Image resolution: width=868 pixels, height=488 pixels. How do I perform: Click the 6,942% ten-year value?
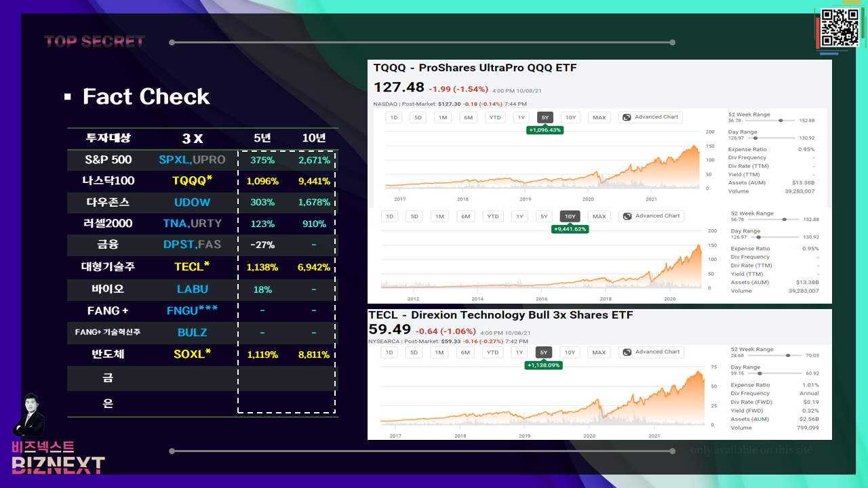pos(313,268)
